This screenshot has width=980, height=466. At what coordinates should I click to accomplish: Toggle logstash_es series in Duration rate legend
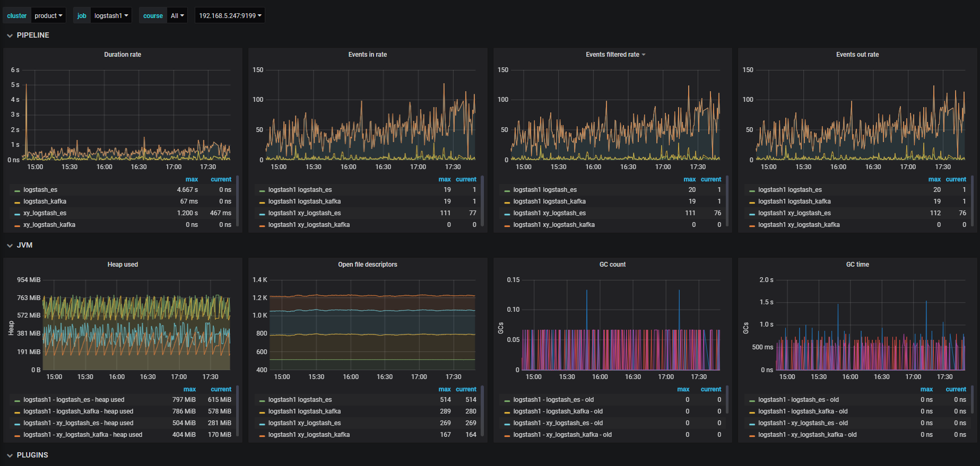(40, 190)
